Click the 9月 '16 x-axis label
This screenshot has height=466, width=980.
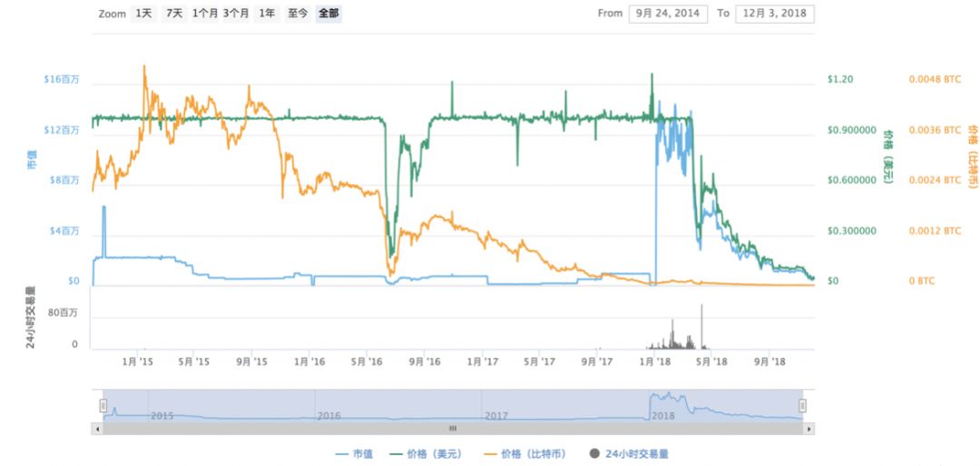tap(425, 362)
